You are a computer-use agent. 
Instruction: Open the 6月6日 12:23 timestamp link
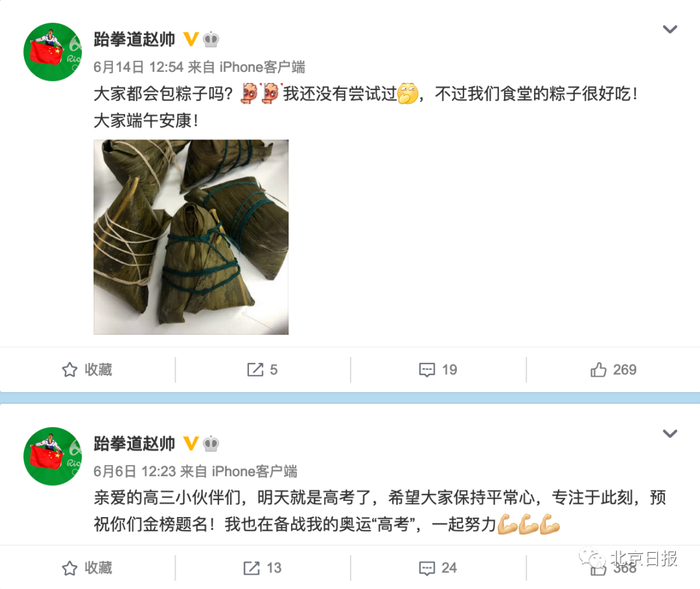(134, 472)
